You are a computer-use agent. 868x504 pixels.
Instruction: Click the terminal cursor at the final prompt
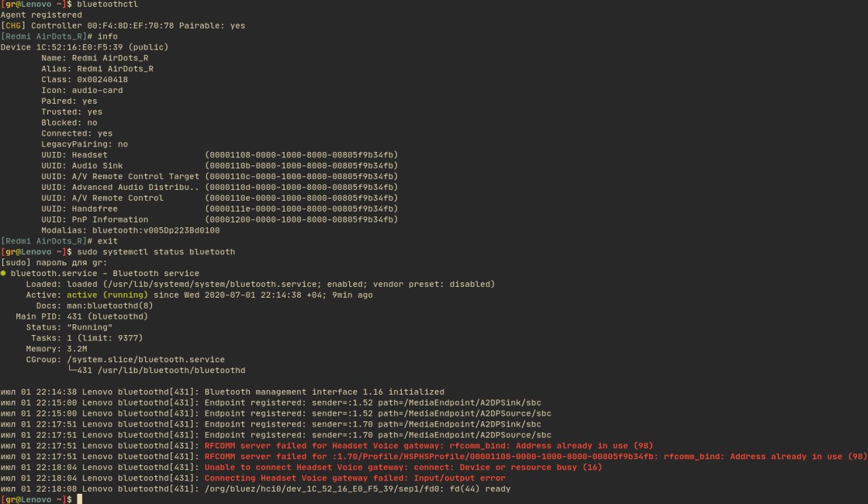coord(79,499)
